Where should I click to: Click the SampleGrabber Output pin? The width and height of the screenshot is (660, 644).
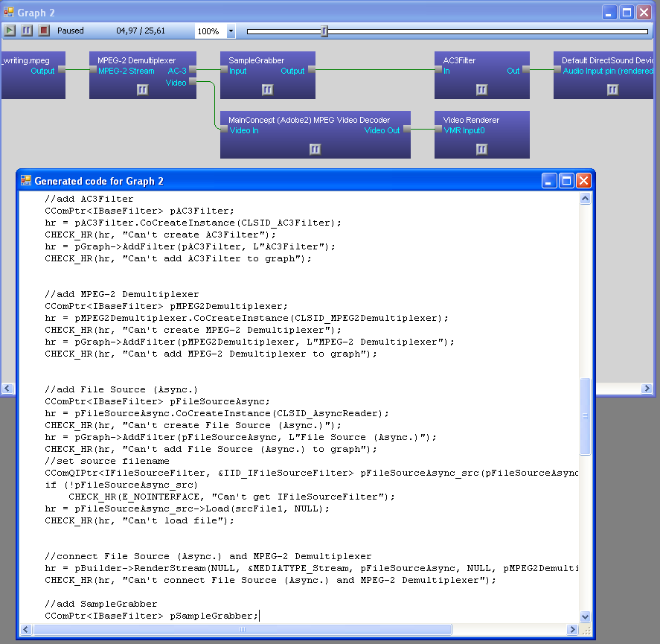[x=312, y=69]
